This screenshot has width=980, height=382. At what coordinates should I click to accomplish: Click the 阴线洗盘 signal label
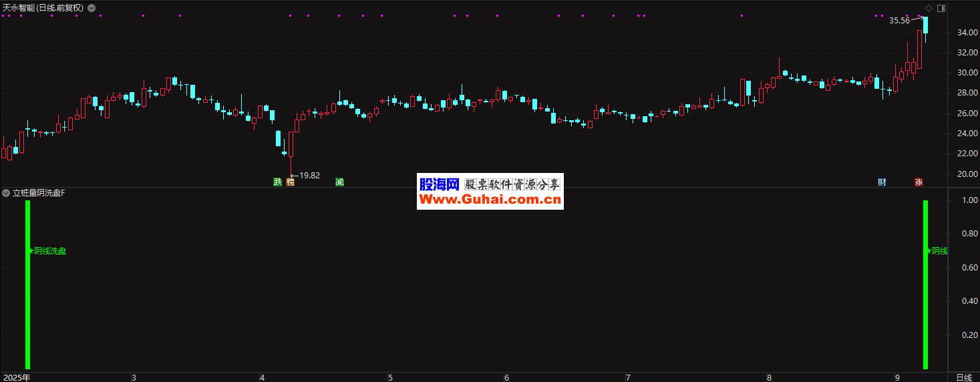[x=50, y=251]
